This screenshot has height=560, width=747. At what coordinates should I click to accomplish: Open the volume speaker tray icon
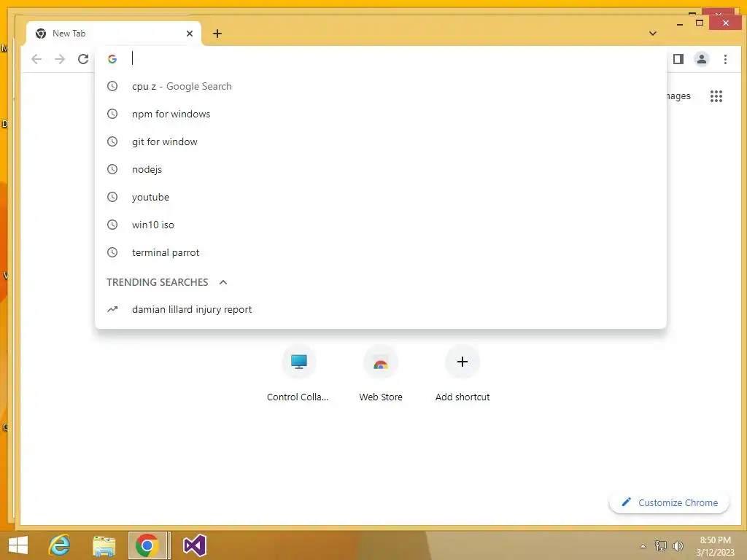(678, 546)
